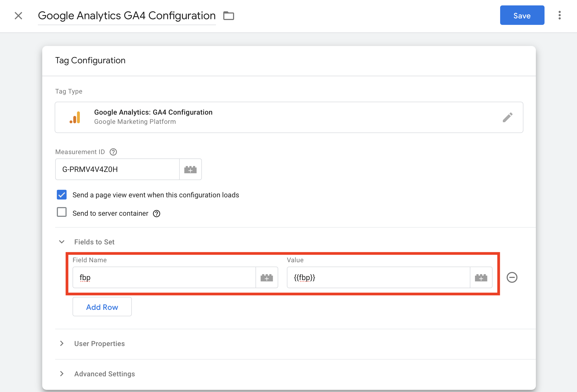The image size is (577, 392).
Task: Click the Save button
Action: tap(522, 15)
